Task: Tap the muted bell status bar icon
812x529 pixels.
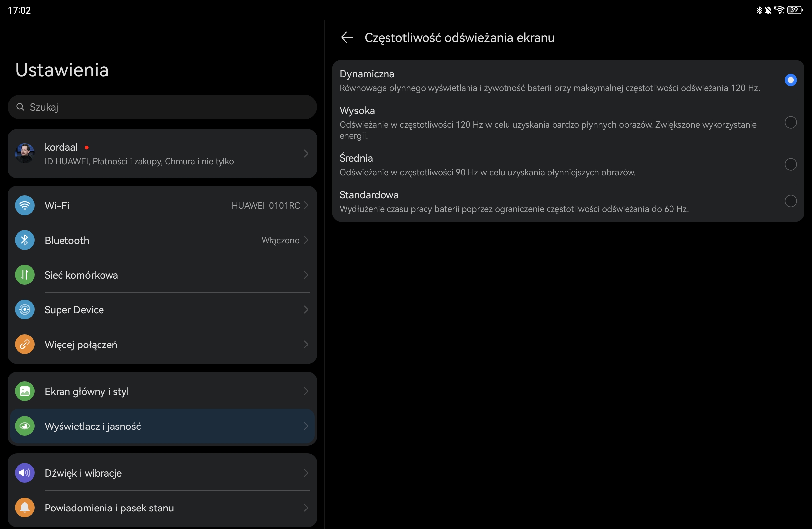Action: [768, 10]
